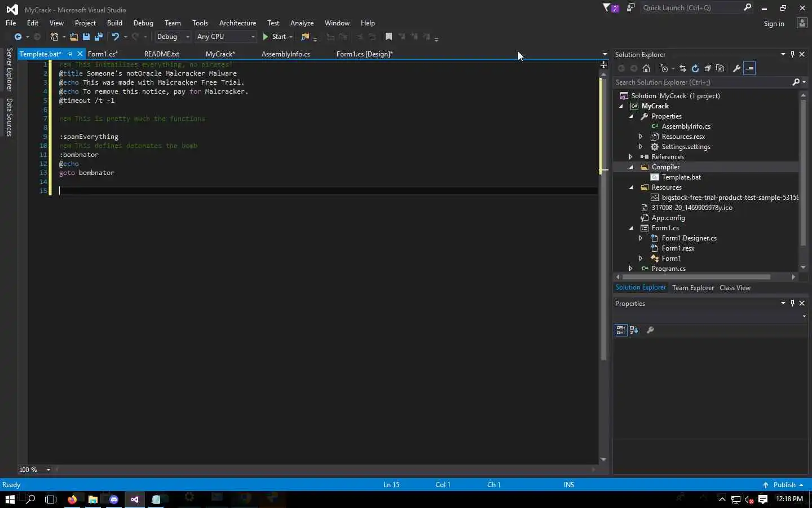The width and height of the screenshot is (812, 508).
Task: Click the Publish button in status bar
Action: pos(783,485)
